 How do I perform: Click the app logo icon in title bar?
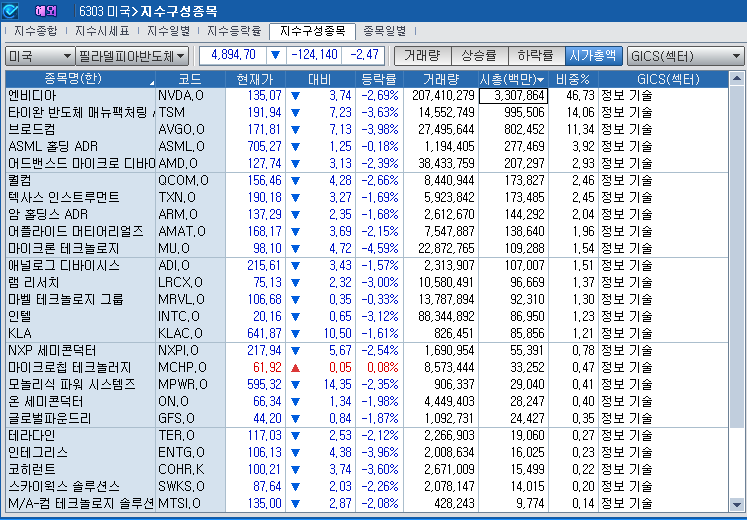pos(10,10)
